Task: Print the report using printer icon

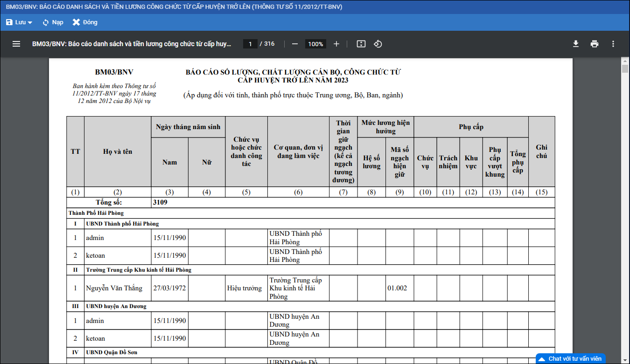Action: pyautogui.click(x=595, y=44)
